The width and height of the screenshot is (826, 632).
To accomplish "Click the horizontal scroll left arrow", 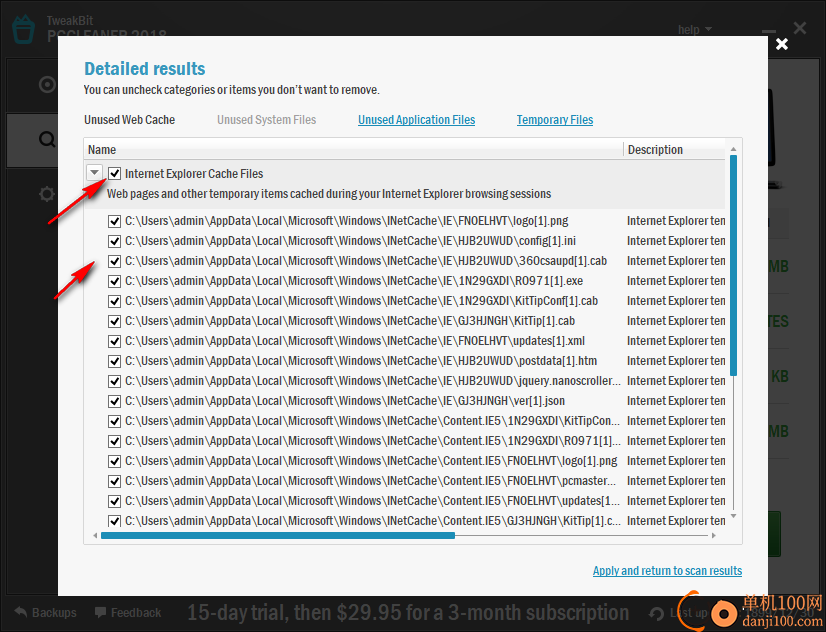I will [95, 535].
